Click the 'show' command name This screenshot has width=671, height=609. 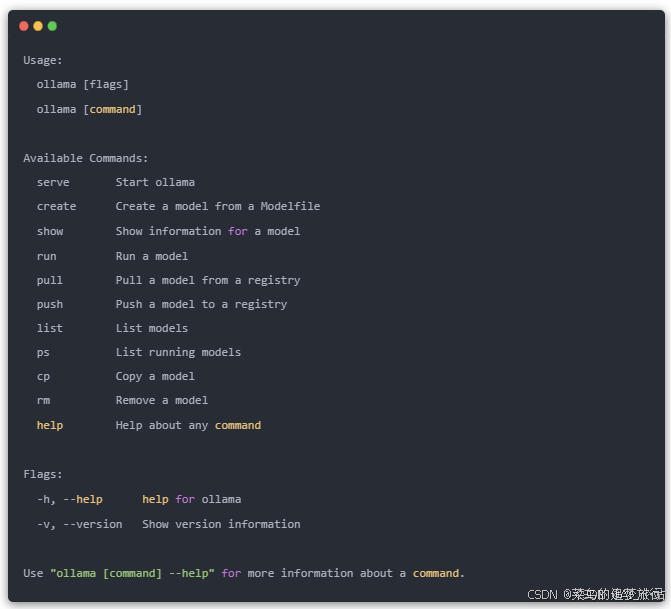click(x=50, y=232)
